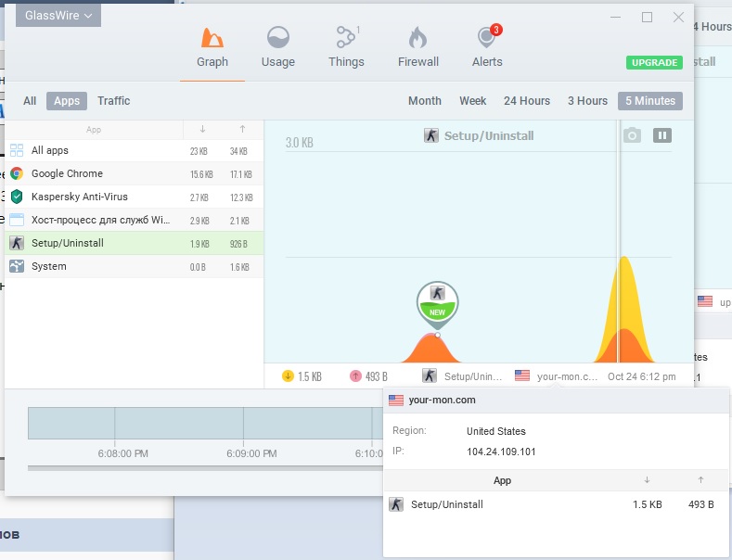Click the All apps grid icon
732x560 pixels.
pyautogui.click(x=17, y=150)
